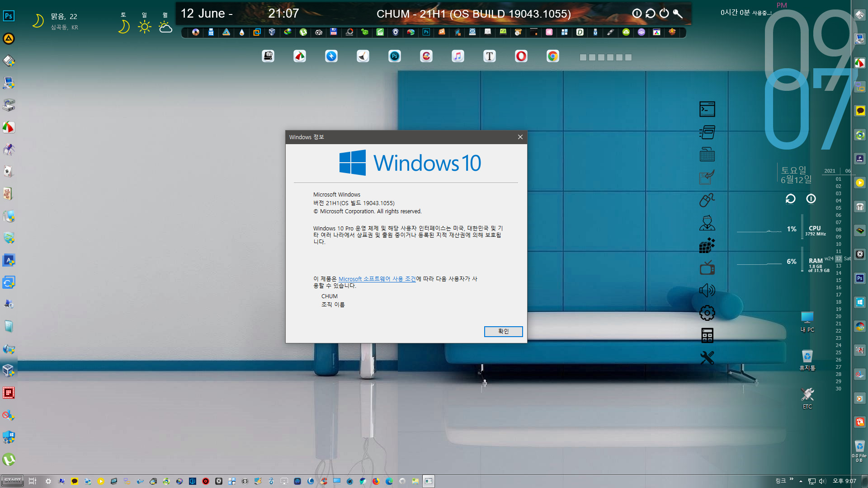Open the Typora T icon in dock
The width and height of the screenshot is (868, 488).
point(489,56)
